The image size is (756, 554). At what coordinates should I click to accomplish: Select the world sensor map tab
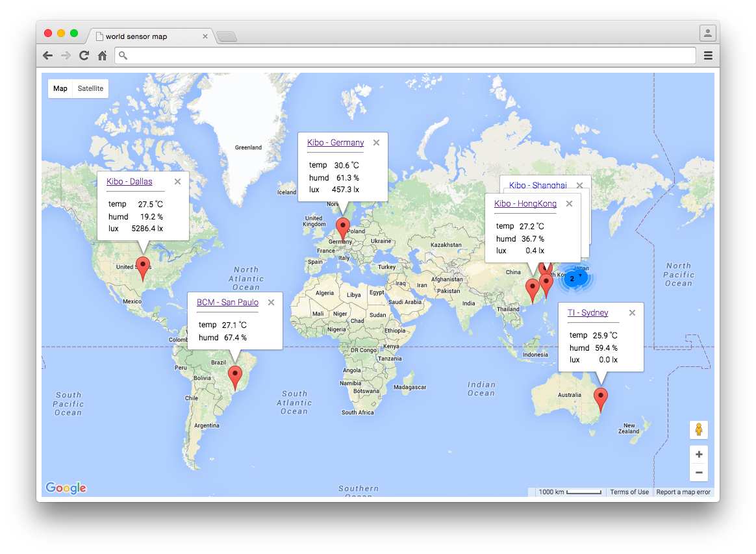(151, 36)
